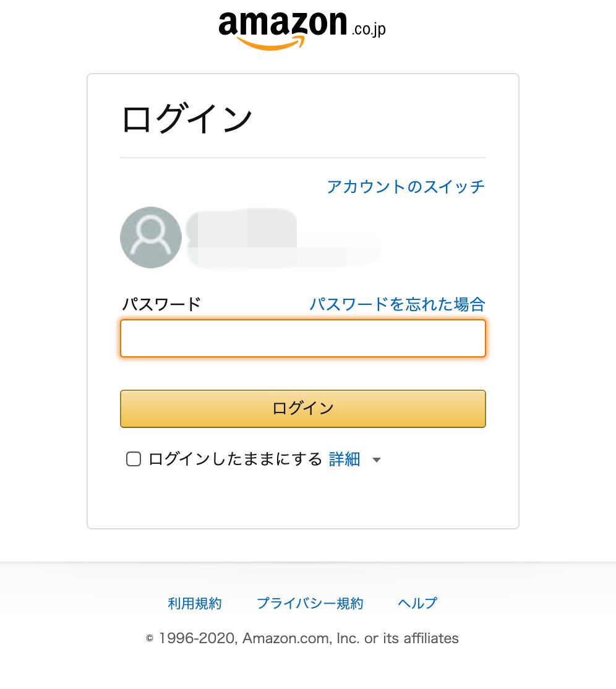The width and height of the screenshot is (616, 689).
Task: Open アカウントのスイッチ link
Action: click(406, 186)
